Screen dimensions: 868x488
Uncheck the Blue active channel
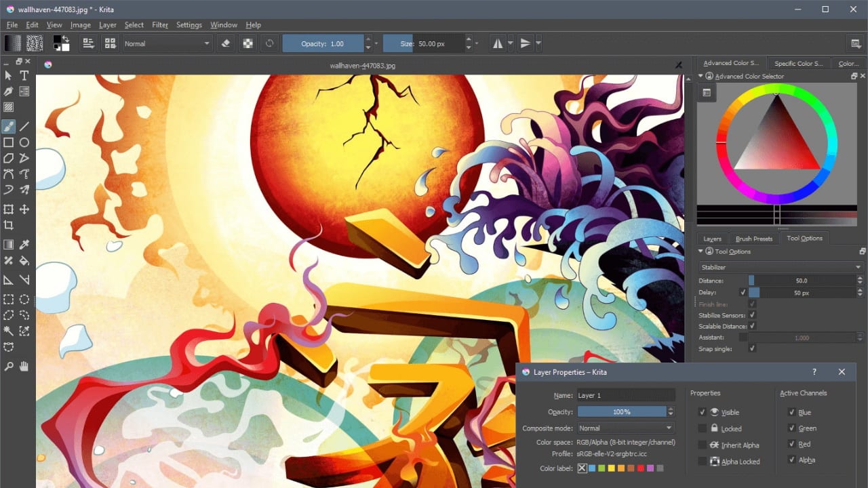[x=791, y=412]
